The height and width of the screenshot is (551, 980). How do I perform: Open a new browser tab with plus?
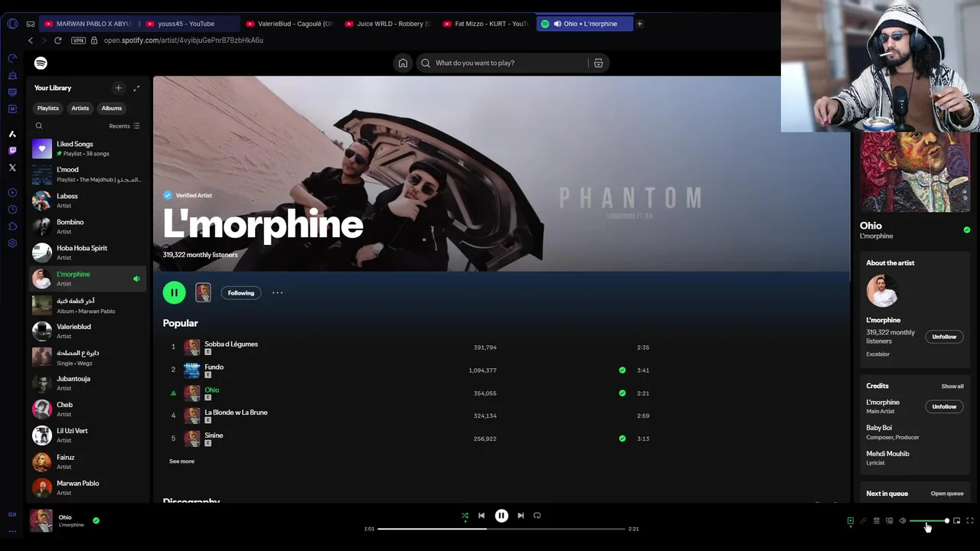(639, 24)
